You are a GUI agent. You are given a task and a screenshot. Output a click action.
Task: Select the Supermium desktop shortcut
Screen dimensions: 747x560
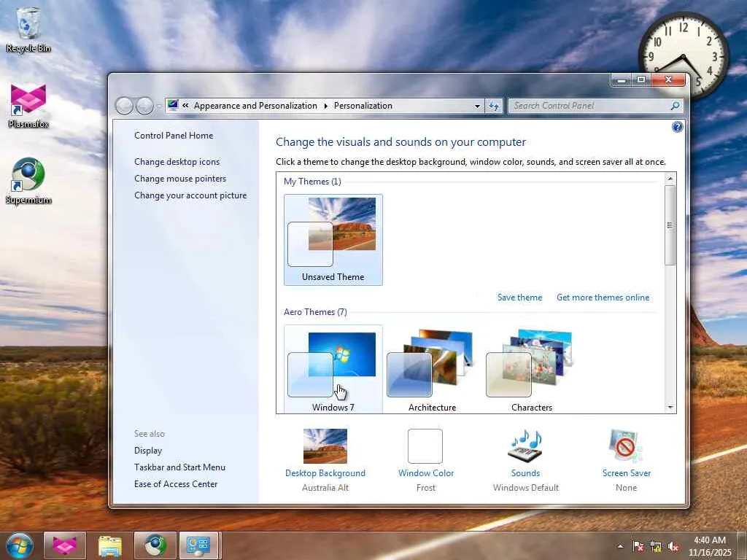tap(28, 181)
